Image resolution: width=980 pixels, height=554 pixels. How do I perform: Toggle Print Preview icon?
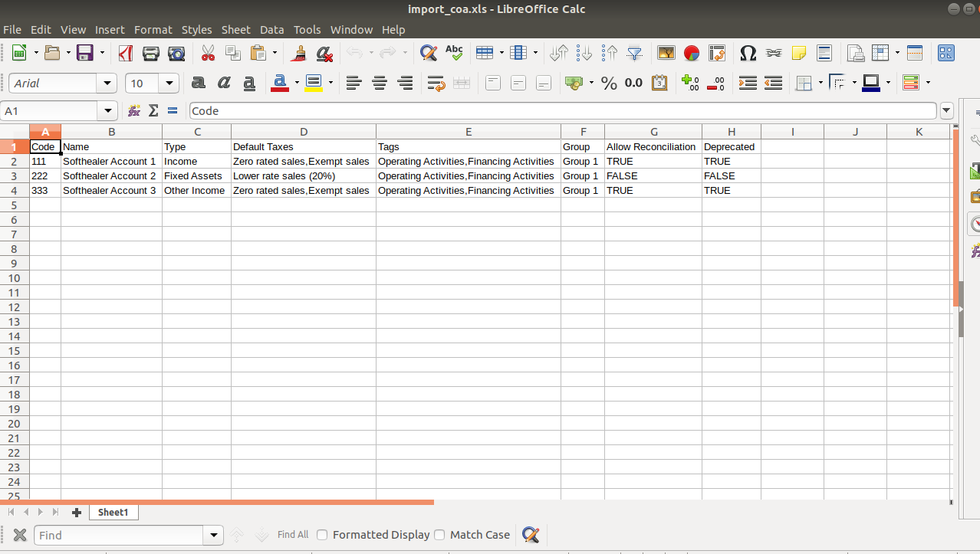click(x=176, y=53)
